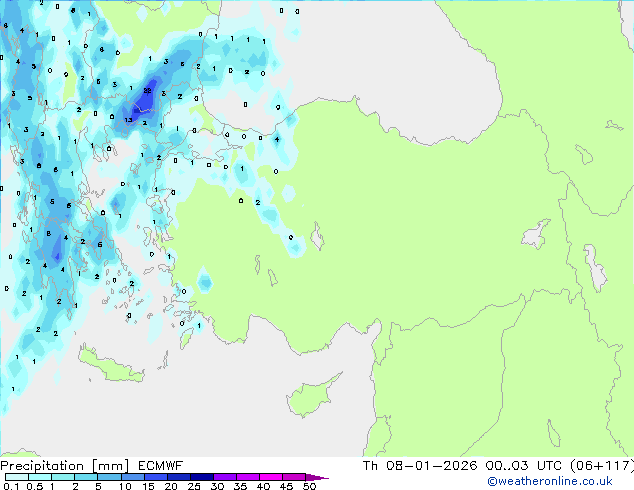Image resolution: width=634 pixels, height=490 pixels.
Task: Click the '13' precipitation value on map
Action: [128, 120]
